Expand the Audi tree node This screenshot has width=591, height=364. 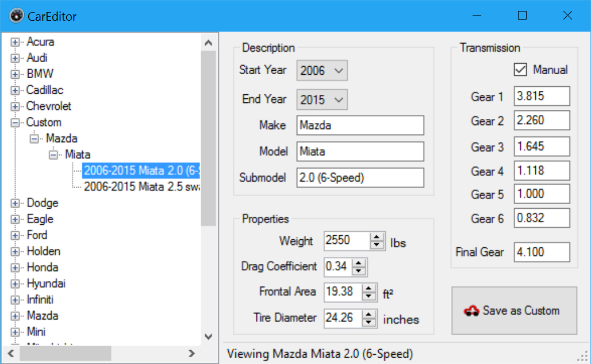(x=15, y=58)
